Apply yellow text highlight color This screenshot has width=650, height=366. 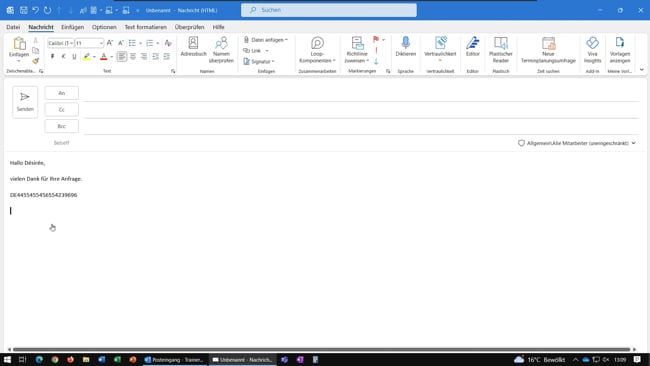pyautogui.click(x=86, y=56)
